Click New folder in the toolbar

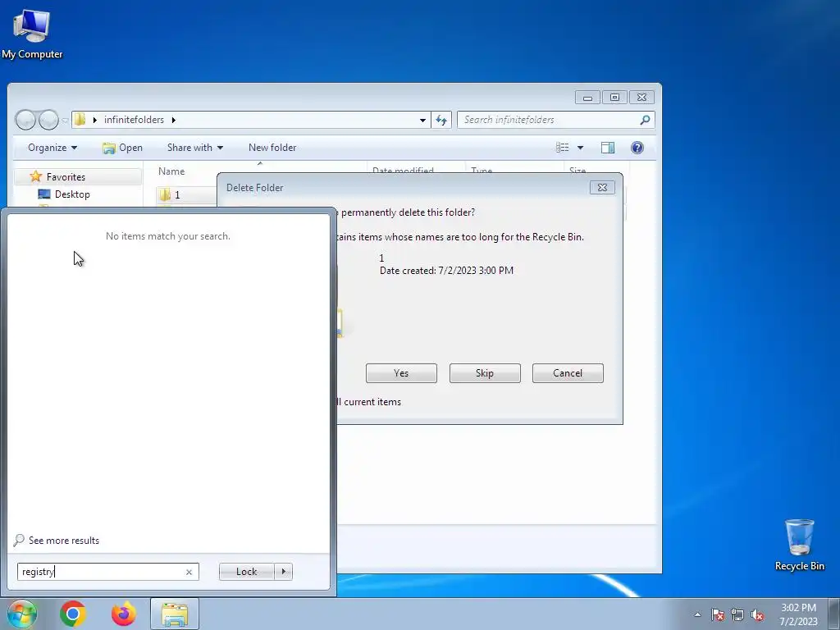click(x=272, y=148)
